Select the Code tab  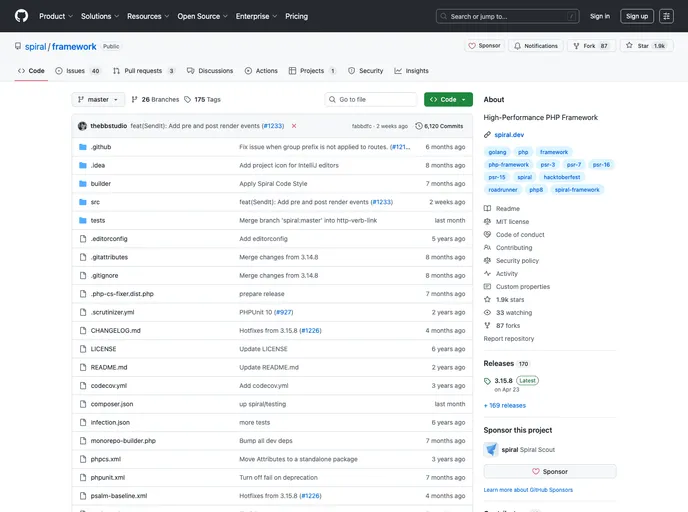pos(31,71)
